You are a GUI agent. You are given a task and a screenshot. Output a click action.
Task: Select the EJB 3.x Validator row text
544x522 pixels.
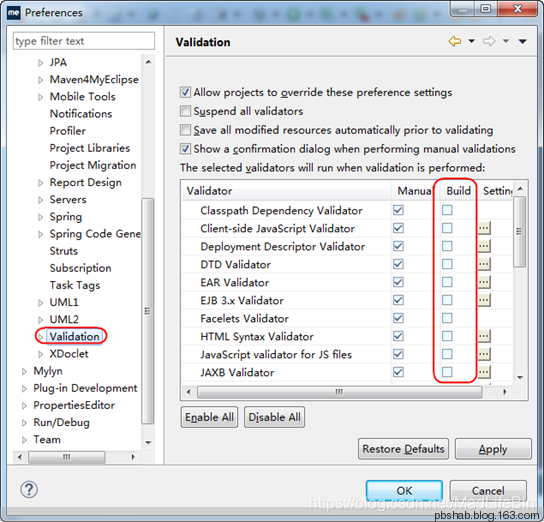click(242, 300)
